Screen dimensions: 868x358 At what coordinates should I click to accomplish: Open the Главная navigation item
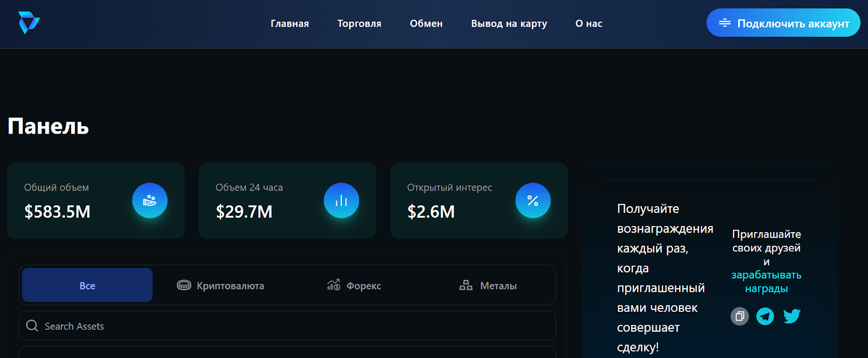point(290,24)
